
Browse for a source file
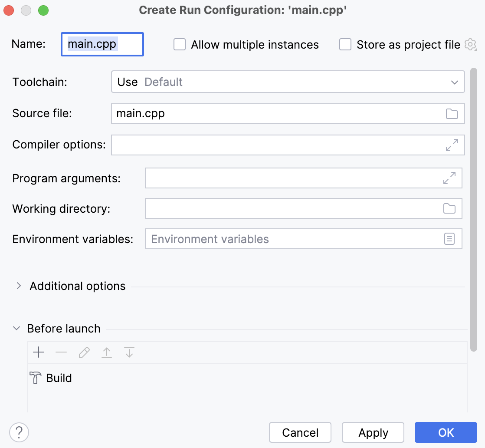[x=452, y=114]
